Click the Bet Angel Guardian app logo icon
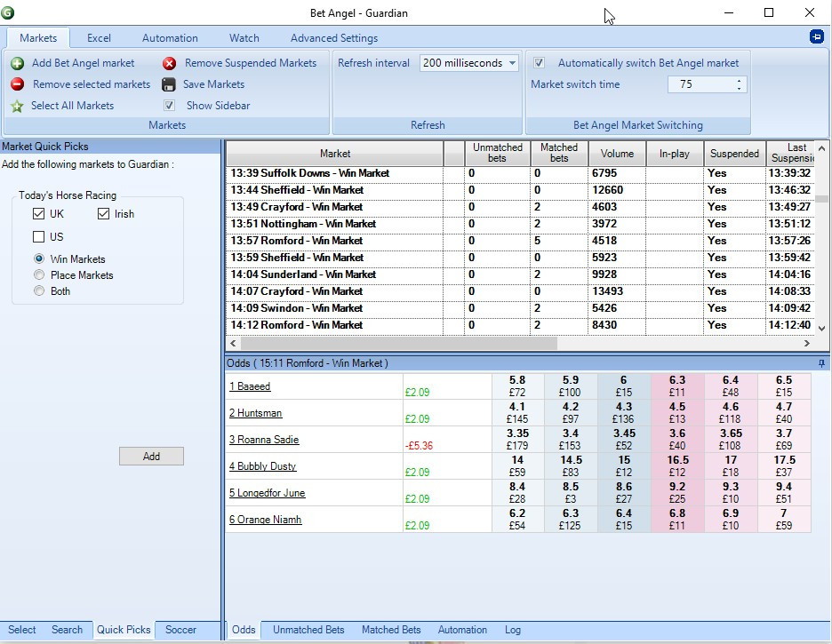This screenshot has height=644, width=832. coord(7,12)
